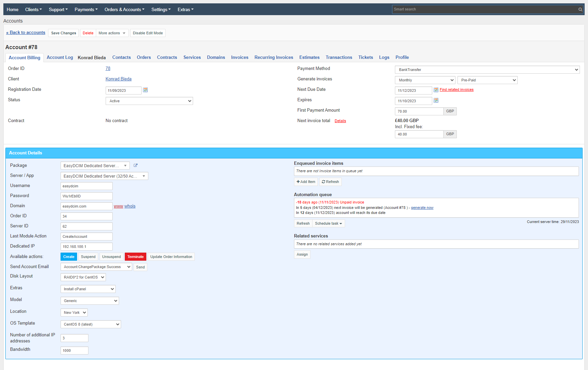Open the Extras menu

point(186,9)
